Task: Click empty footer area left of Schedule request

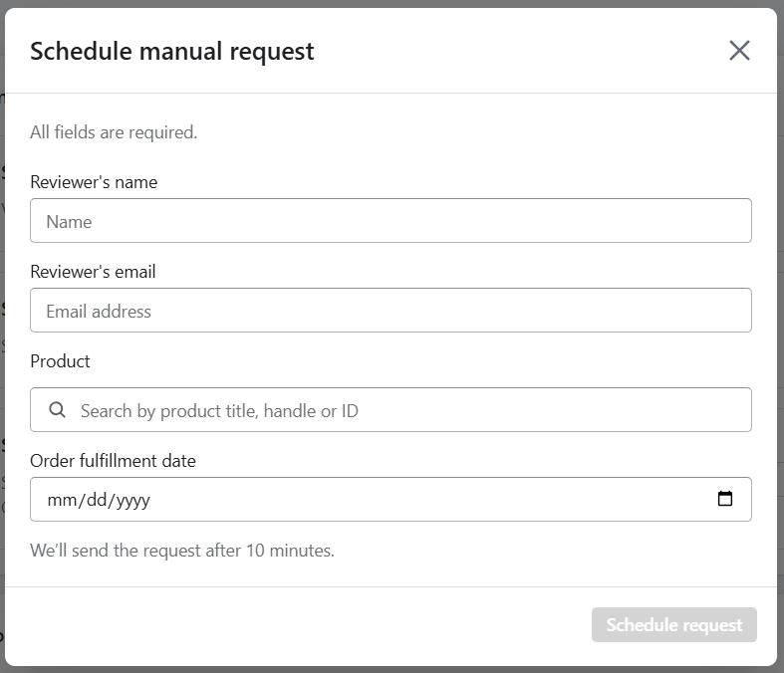Action: (x=299, y=625)
